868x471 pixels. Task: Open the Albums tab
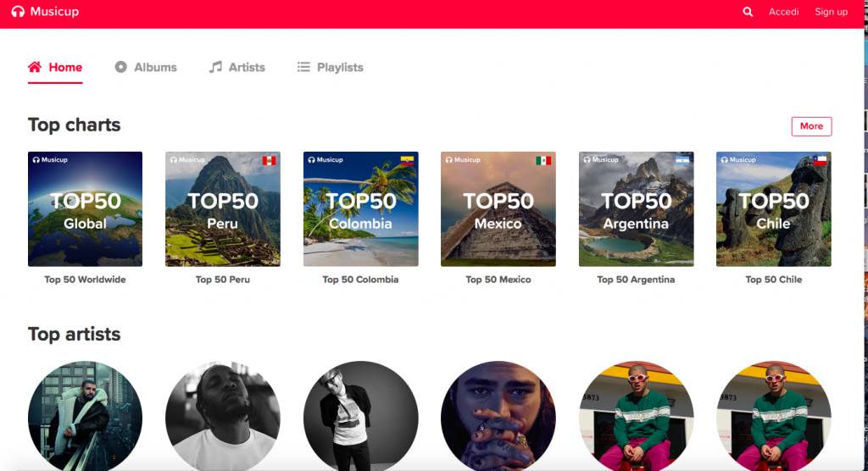(x=155, y=67)
